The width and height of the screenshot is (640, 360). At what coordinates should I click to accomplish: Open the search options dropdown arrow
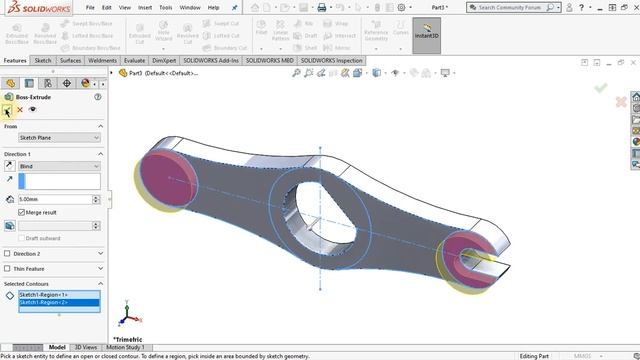[558, 7]
